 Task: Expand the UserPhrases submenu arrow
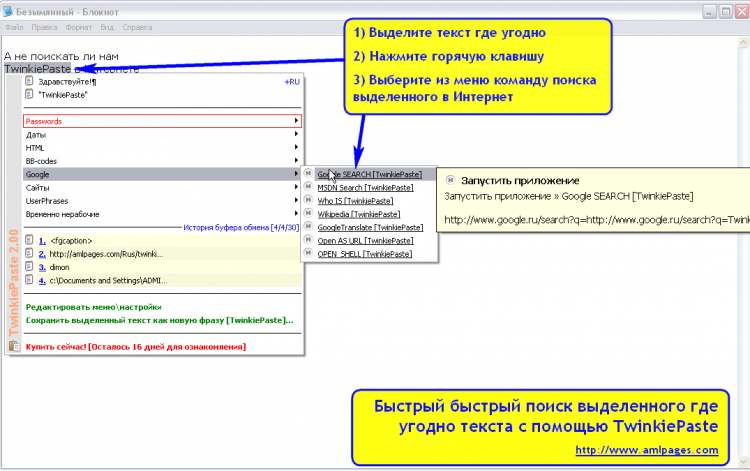coord(296,200)
